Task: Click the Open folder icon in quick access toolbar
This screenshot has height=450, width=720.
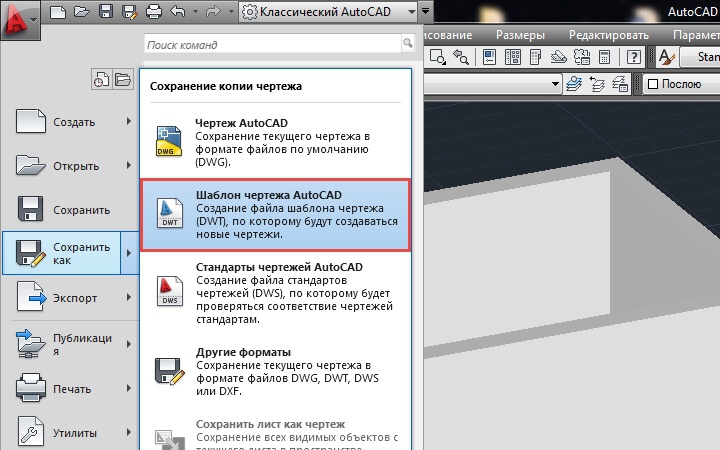Action: (x=81, y=11)
